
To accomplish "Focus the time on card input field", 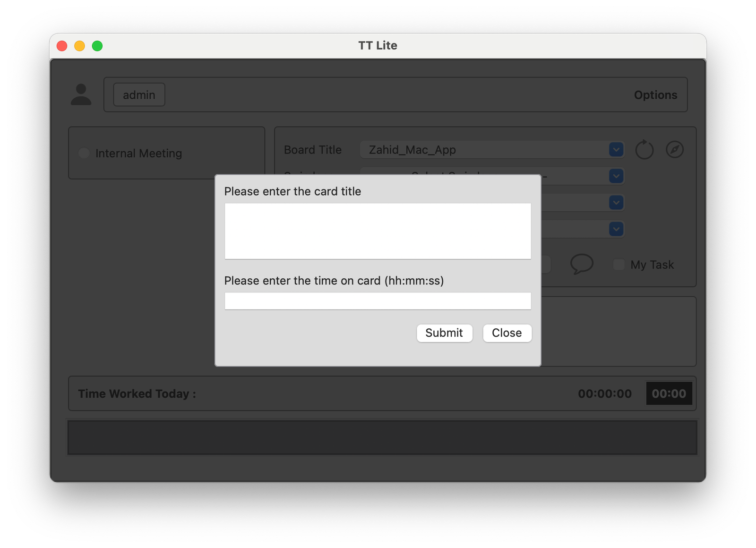I will 378,301.
